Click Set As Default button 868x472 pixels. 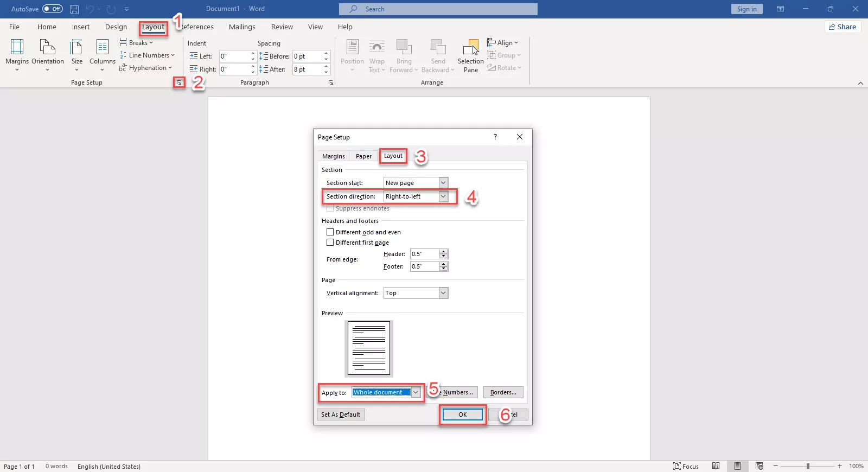[341, 414]
